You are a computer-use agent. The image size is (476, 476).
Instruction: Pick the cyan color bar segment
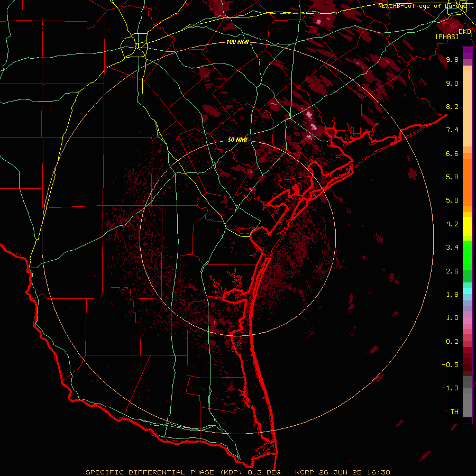(467, 291)
